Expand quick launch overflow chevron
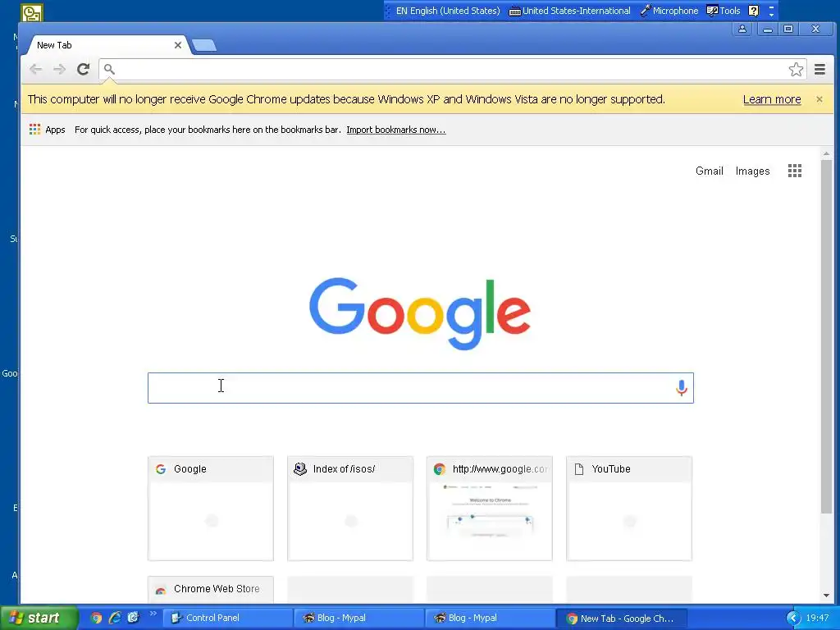Image resolution: width=840 pixels, height=630 pixels. click(153, 614)
